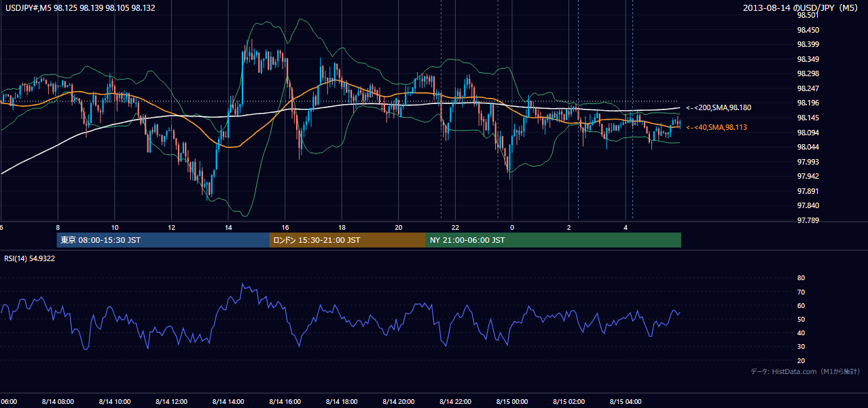Viewport: 868px width, 408px height.
Task: Select the NY session bar 21:00-06:00 JST
Action: pos(554,240)
